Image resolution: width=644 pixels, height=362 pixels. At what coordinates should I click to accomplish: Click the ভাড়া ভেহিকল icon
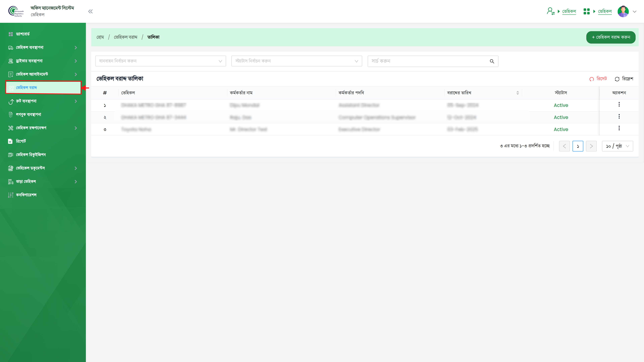coord(11,182)
